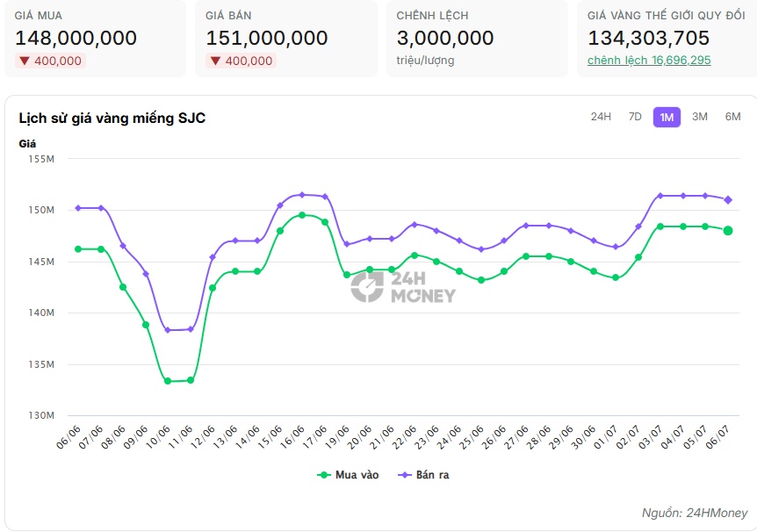Click the 'GIÁ VÀNG THẾ GIỚI QUY ĐỔI' heading
The width and height of the screenshot is (757, 532).
point(667,16)
